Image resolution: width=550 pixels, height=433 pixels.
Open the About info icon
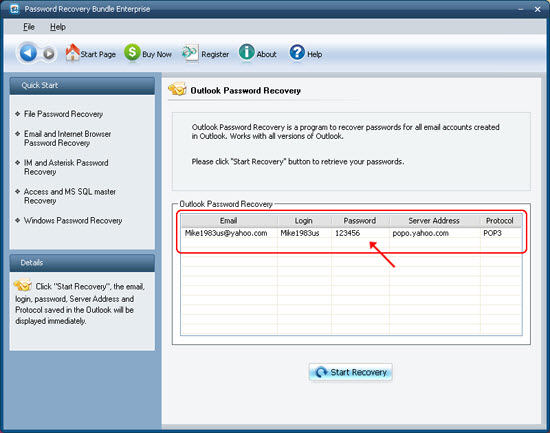[x=247, y=53]
